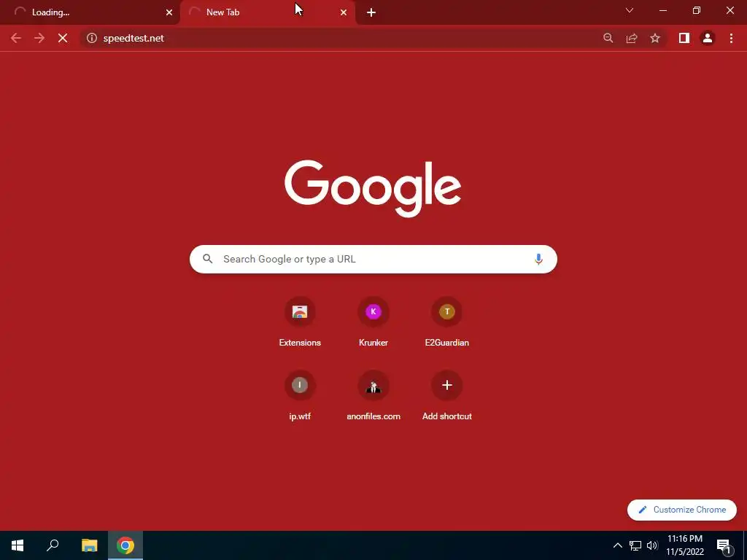Start voice search with microphone icon
The image size is (747, 560).
coord(538,259)
